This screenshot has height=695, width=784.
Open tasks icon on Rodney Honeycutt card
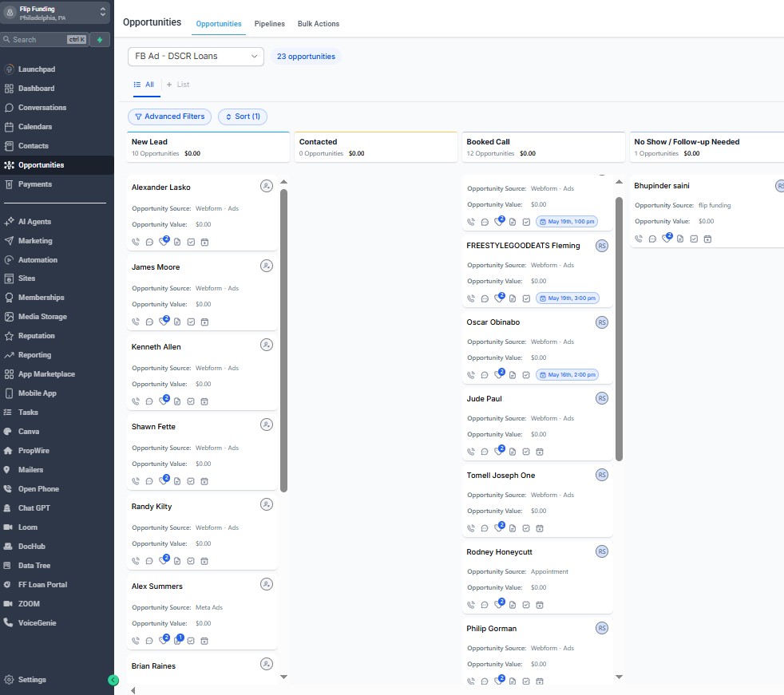[x=526, y=605]
